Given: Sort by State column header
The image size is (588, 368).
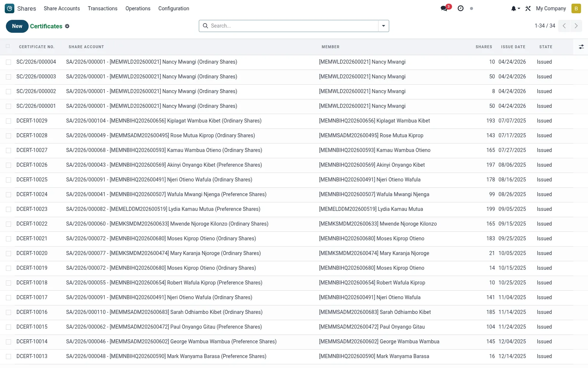Looking at the screenshot, I should (x=546, y=47).
